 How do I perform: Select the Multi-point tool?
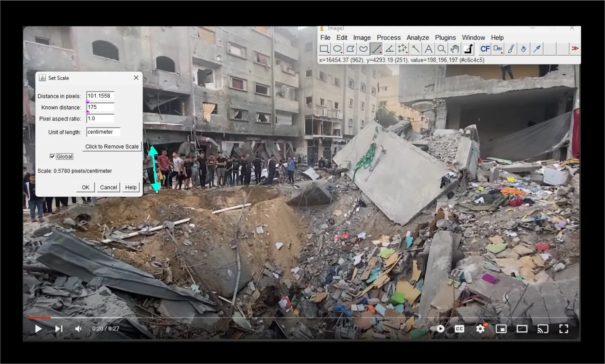402,49
